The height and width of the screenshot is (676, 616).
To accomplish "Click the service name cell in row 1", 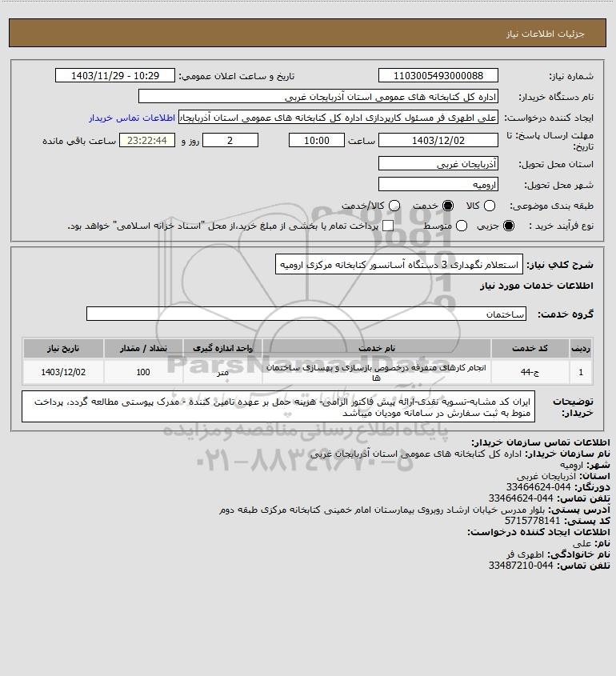I will (x=376, y=372).
